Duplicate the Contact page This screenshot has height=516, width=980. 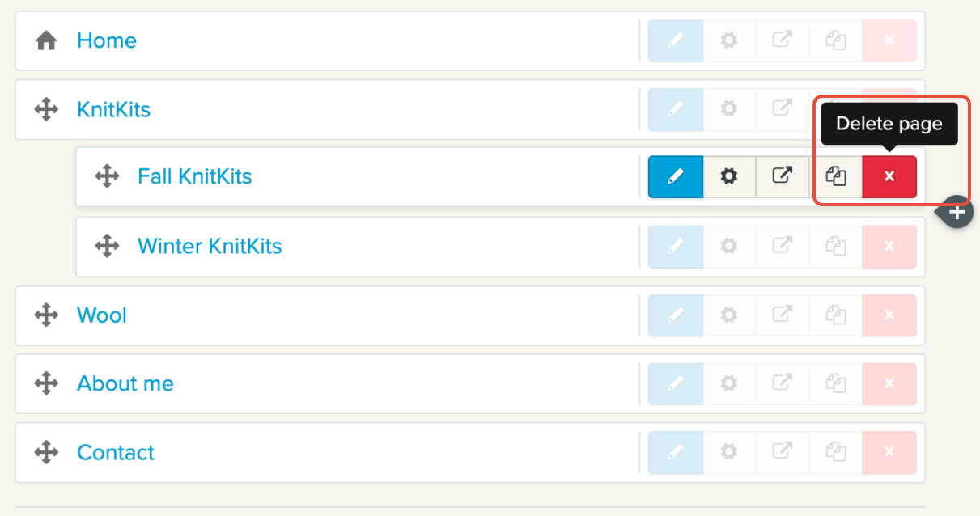coord(836,452)
